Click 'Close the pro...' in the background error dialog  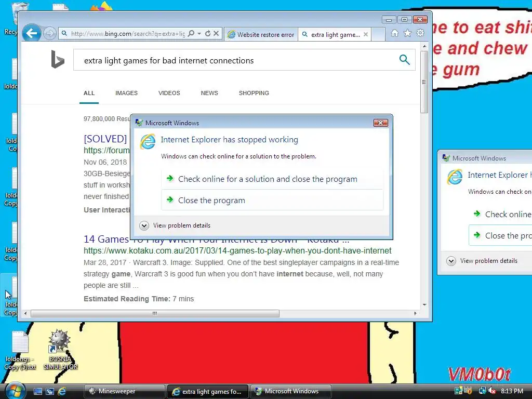[x=500, y=235]
